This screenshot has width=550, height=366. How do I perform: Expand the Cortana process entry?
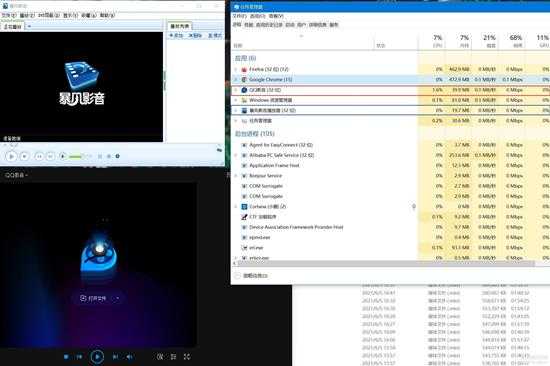tap(236, 206)
